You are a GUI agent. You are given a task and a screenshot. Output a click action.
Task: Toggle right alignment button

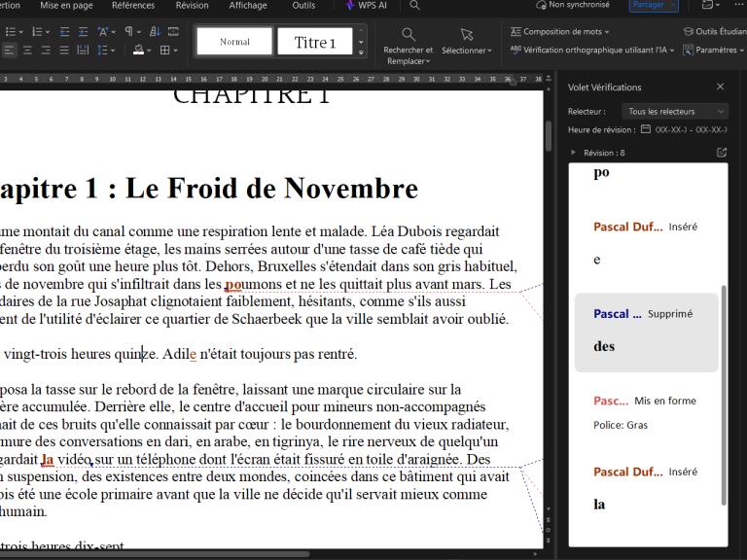click(46, 51)
